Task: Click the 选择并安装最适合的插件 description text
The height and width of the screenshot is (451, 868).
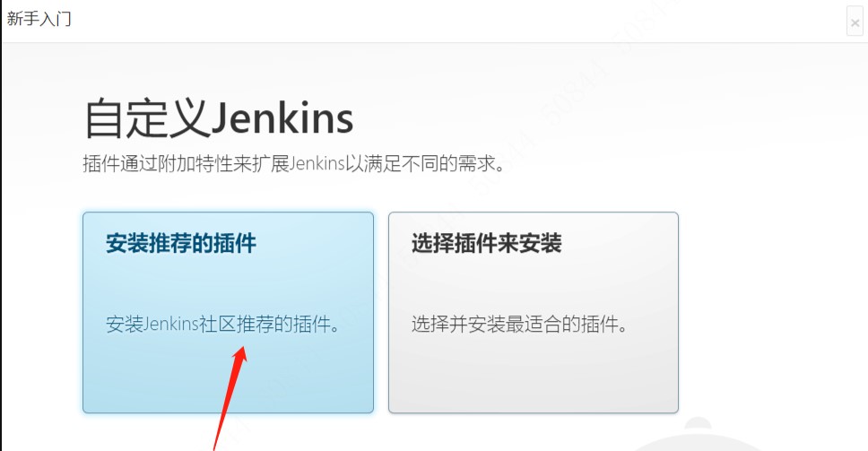Action: [x=519, y=324]
